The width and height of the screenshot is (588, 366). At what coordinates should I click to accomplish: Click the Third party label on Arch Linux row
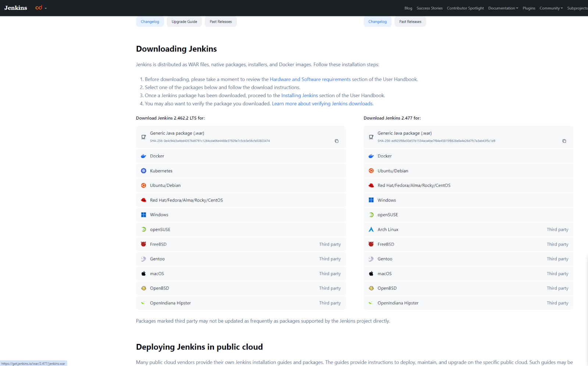tap(557, 230)
